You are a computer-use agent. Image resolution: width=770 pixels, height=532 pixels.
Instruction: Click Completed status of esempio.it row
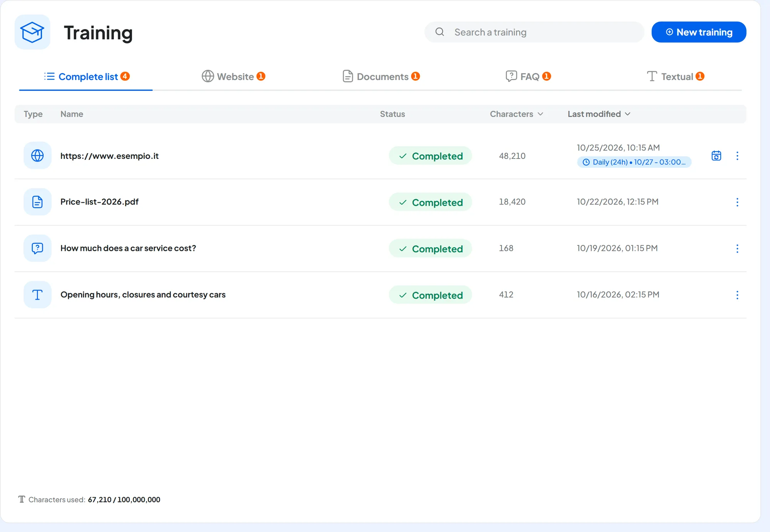tap(430, 156)
